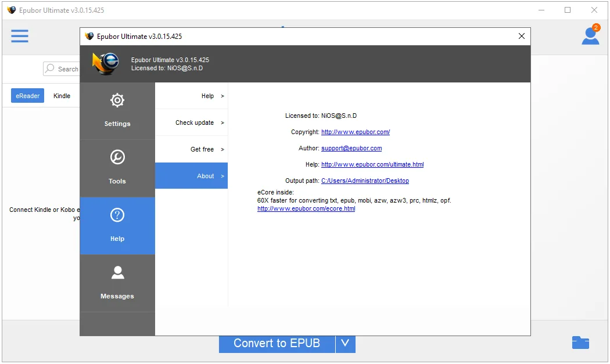Open Messages section in the dialog sidebar
This screenshot has width=610, height=364.
117,283
